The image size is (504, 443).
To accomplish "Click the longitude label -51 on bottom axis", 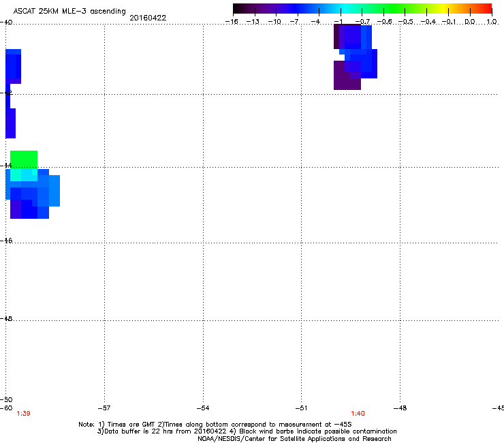I will 301,408.
